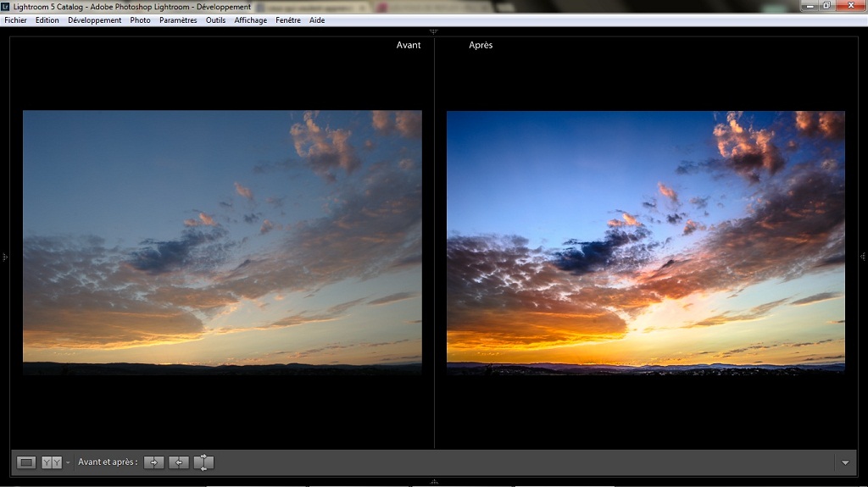Open the Paramètres menu
Screen dimensions: 868x487
click(x=178, y=20)
